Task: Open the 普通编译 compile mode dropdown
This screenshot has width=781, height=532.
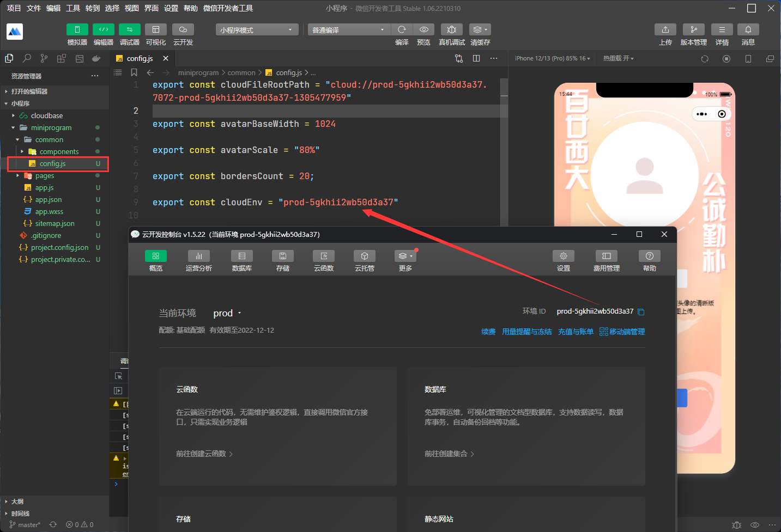Action: point(349,29)
